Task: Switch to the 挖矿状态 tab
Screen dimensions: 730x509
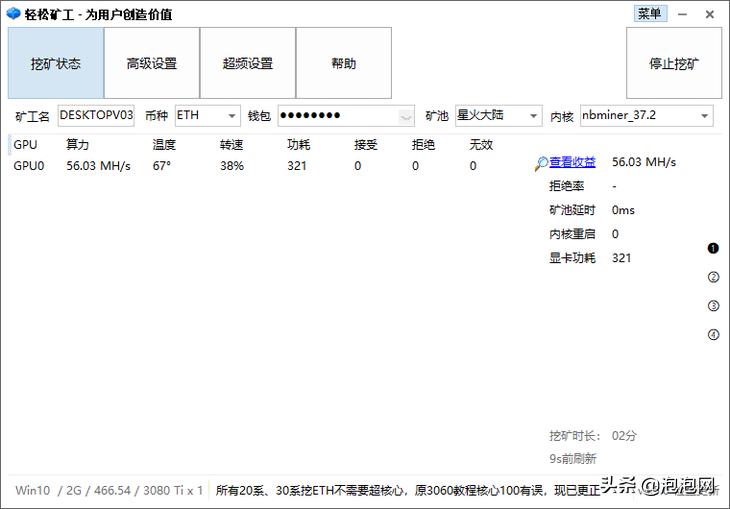Action: (56, 63)
